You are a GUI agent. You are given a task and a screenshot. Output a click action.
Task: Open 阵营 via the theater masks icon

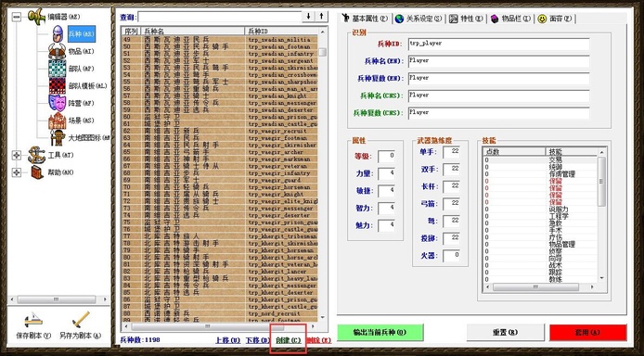pos(58,103)
